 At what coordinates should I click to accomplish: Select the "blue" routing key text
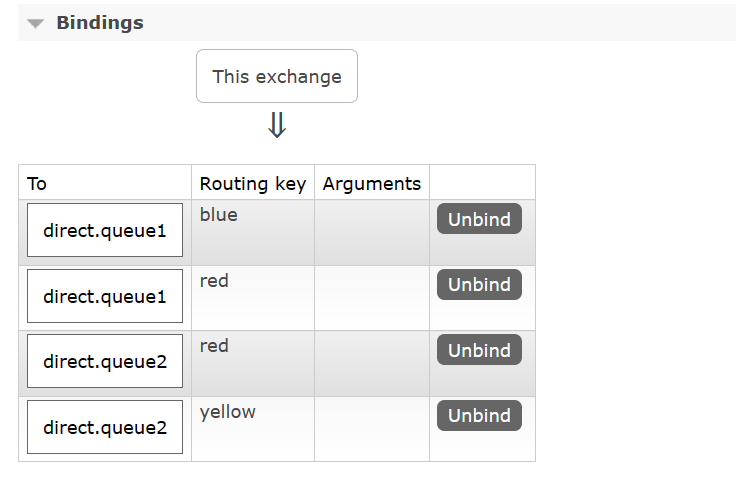tap(219, 215)
